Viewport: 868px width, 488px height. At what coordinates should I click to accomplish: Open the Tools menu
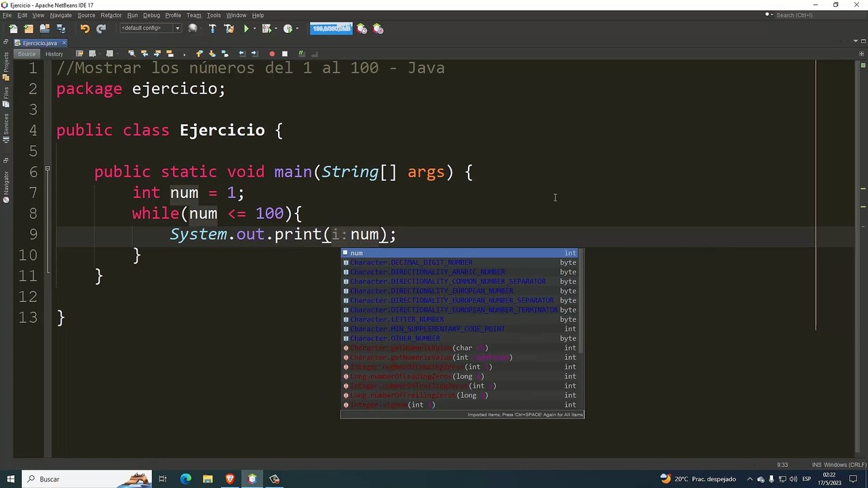[x=214, y=15]
